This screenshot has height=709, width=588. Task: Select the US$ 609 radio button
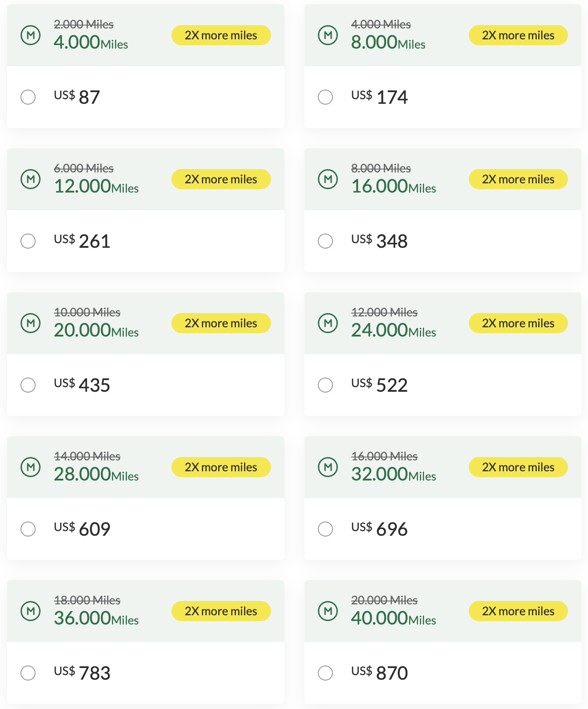coord(28,529)
